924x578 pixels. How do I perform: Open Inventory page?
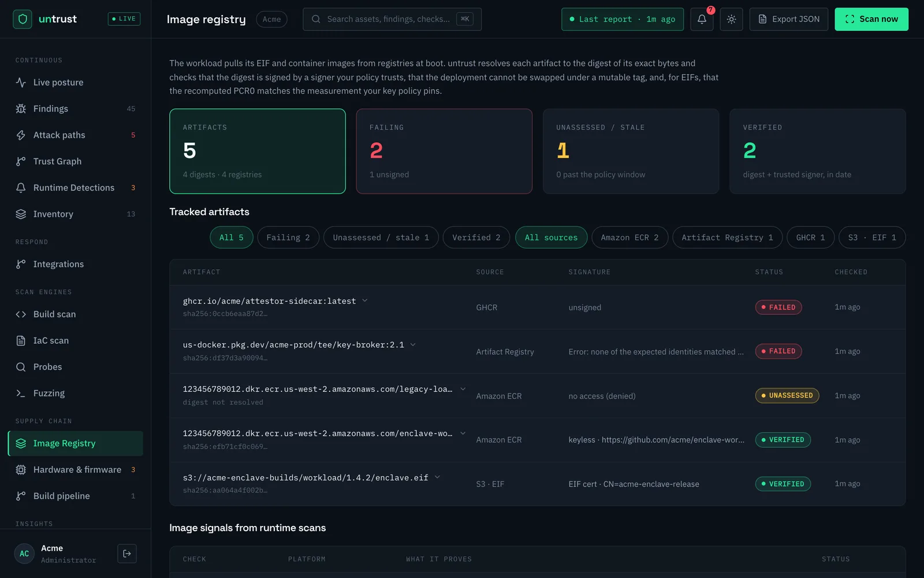tap(76, 214)
